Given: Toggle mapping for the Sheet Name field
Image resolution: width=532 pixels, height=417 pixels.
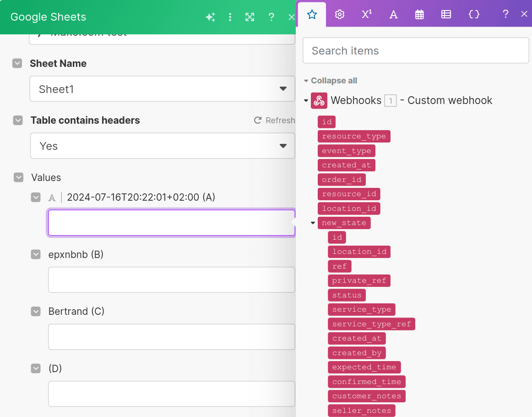Looking at the screenshot, I should 17,64.
